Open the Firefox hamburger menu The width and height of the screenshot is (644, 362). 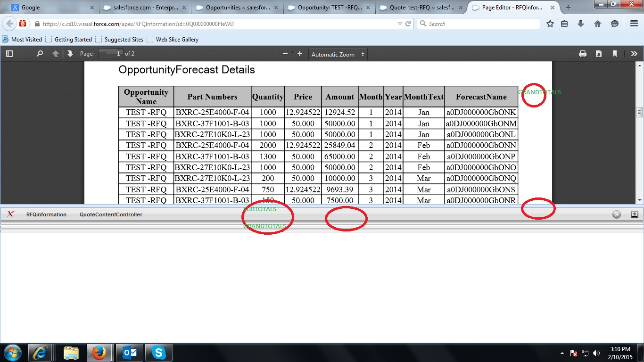(634, 24)
